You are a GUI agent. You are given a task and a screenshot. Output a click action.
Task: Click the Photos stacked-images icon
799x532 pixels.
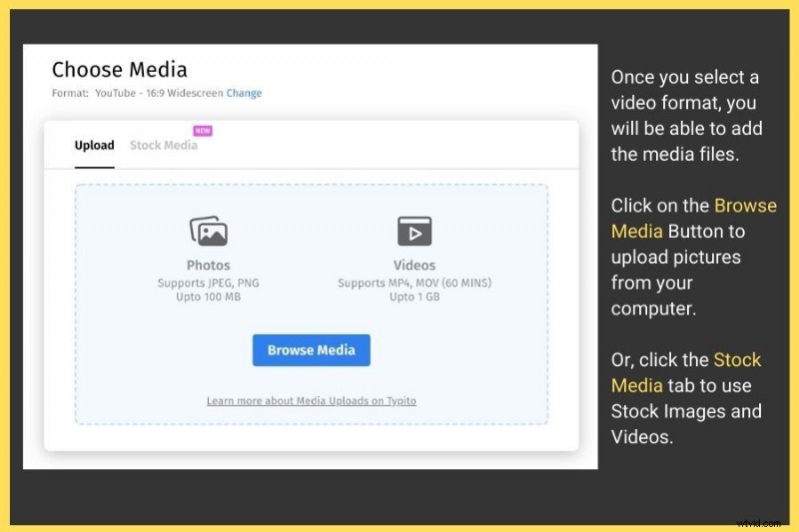(209, 231)
